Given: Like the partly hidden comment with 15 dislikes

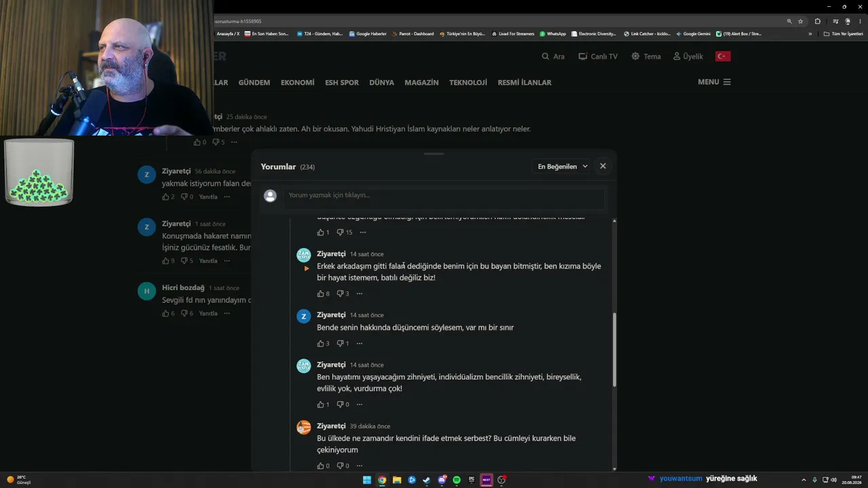Looking at the screenshot, I should click(x=321, y=232).
